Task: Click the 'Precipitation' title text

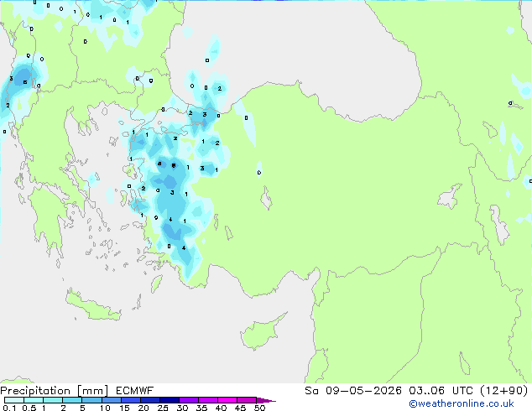Action: (x=35, y=391)
